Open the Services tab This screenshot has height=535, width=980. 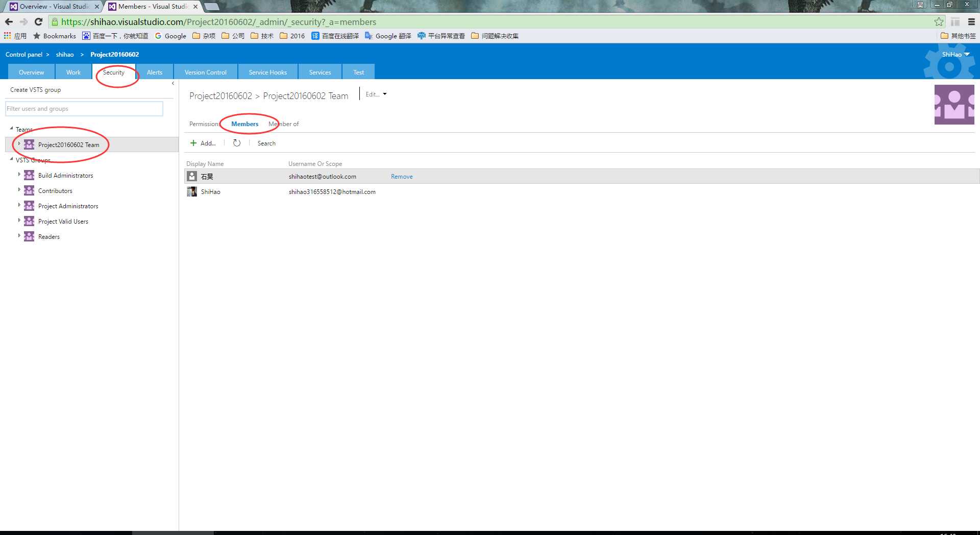click(x=320, y=72)
